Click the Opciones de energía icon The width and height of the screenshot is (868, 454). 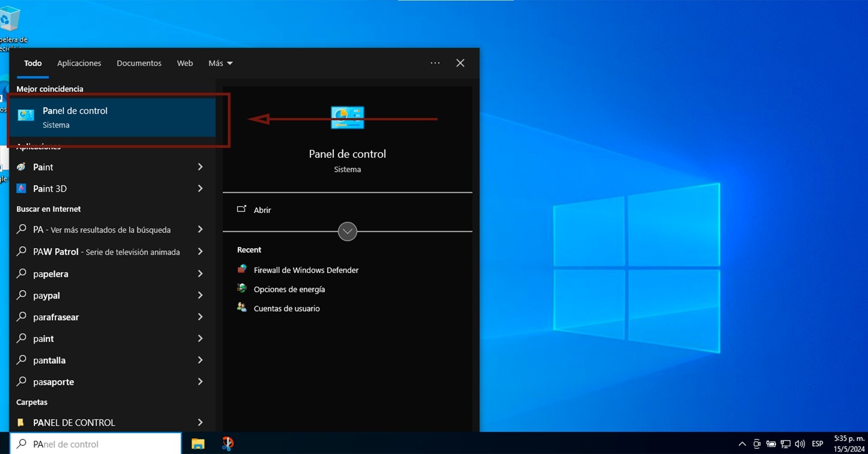pyautogui.click(x=242, y=288)
